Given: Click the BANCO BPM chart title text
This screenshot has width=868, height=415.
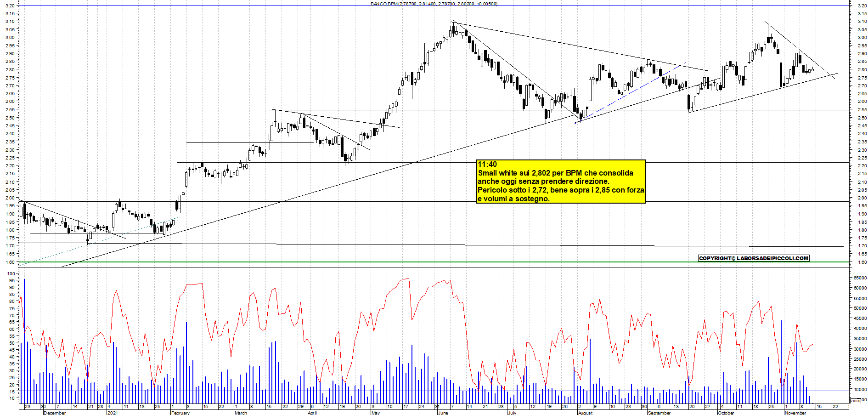Looking at the screenshot, I should 434,4.
